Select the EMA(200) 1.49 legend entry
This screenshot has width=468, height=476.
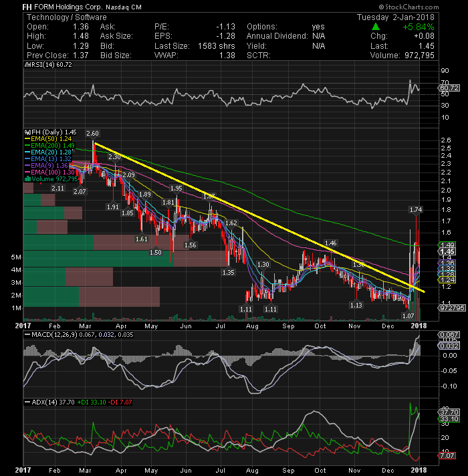[49, 146]
